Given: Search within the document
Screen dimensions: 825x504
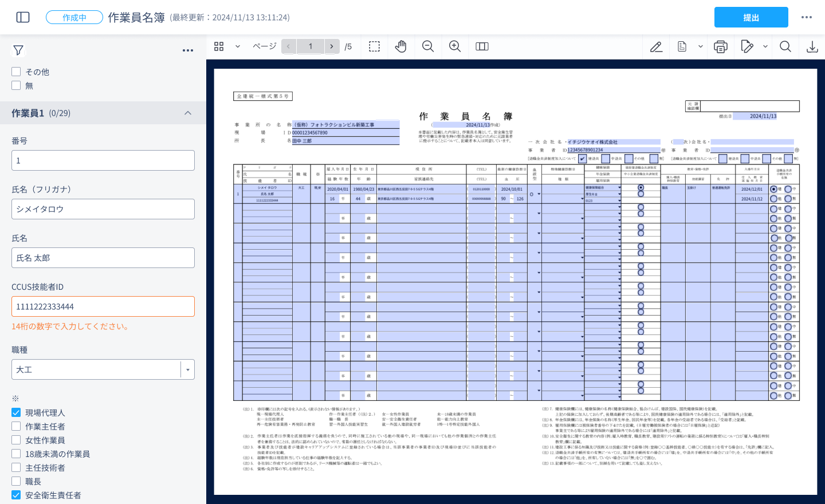Looking at the screenshot, I should coord(785,46).
